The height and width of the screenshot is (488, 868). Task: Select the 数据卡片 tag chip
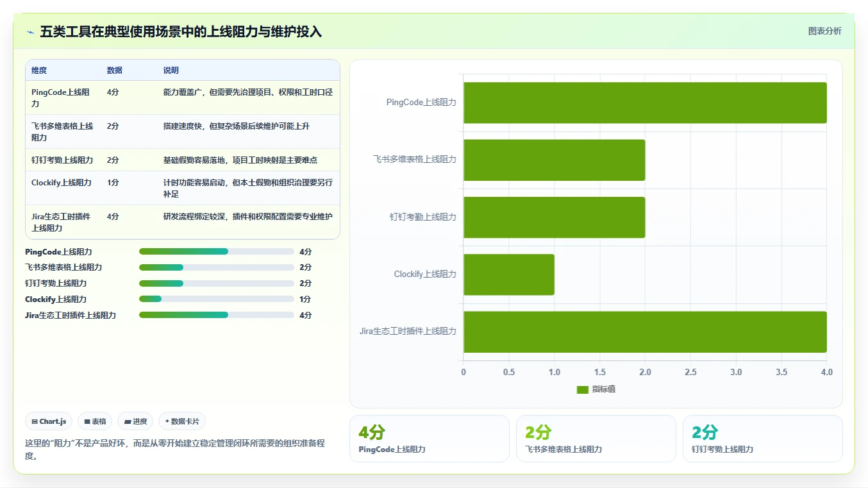(x=182, y=421)
